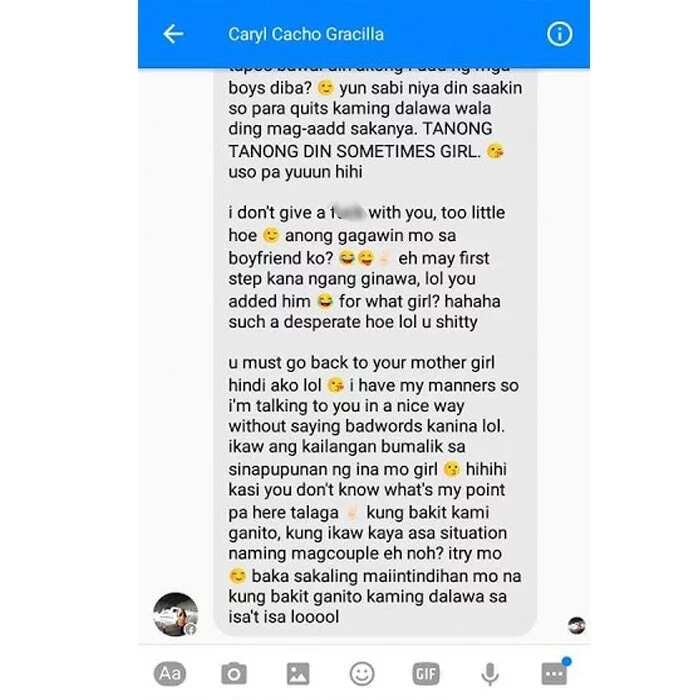Open the Caryl Cacho Gracilla contact title
The height and width of the screenshot is (700, 700).
306,34
